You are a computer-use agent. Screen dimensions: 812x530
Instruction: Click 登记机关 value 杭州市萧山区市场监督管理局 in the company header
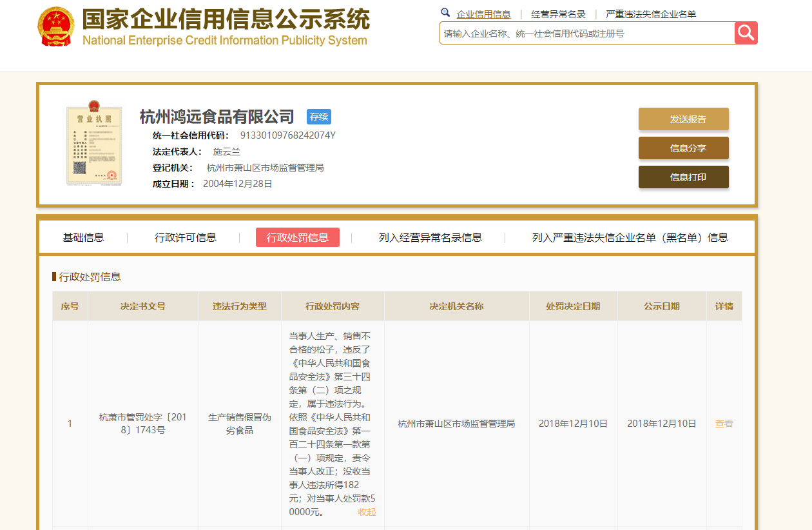click(265, 168)
